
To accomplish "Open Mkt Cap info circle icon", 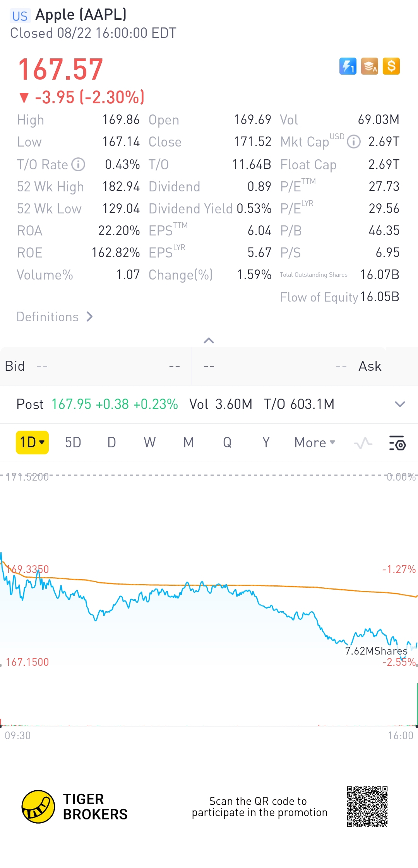I will point(353,142).
